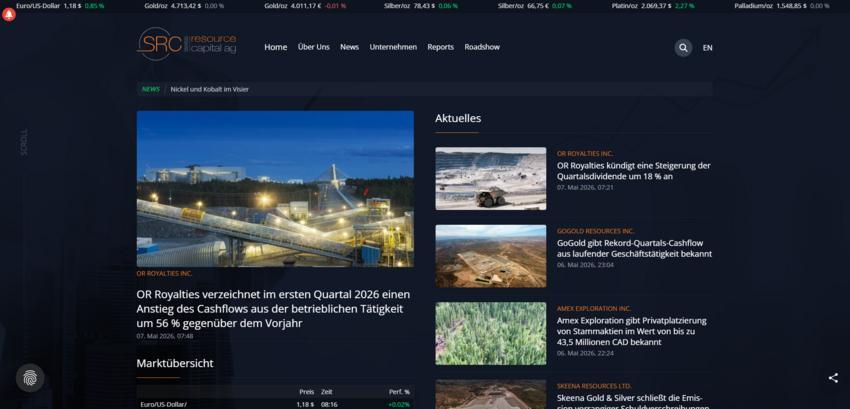Open the open-pit mine truck thumbnail

(491, 178)
